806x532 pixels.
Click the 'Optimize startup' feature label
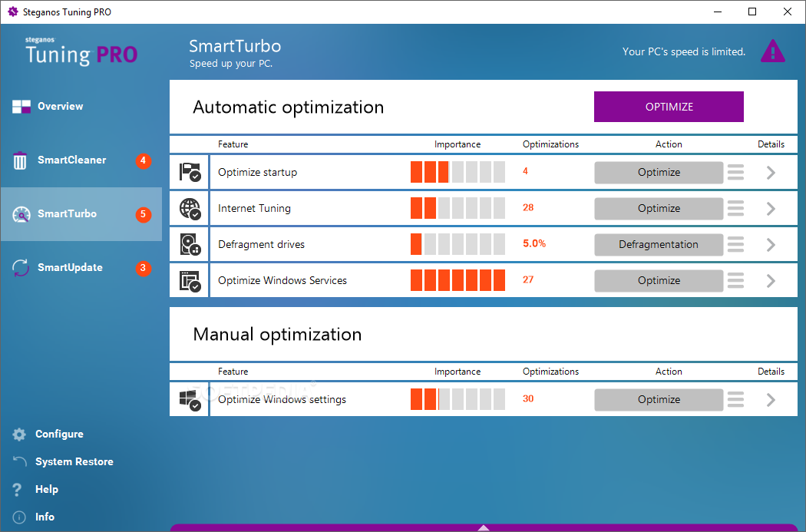257,173
